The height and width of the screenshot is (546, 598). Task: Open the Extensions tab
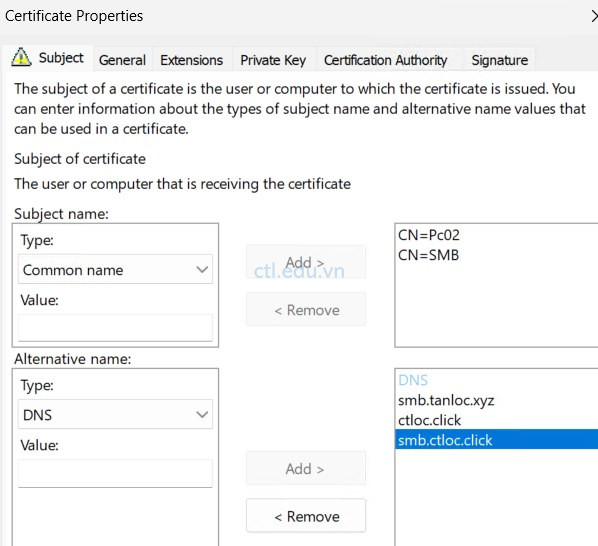click(x=191, y=60)
